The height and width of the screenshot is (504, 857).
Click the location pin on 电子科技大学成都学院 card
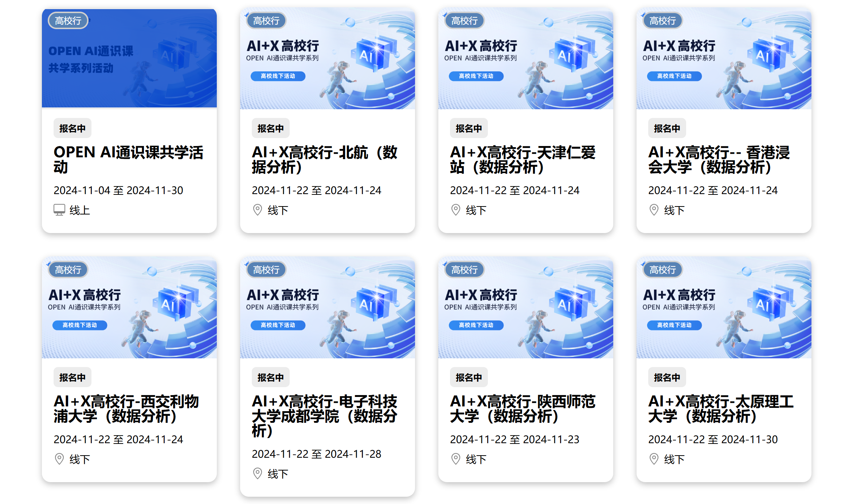coord(257,474)
